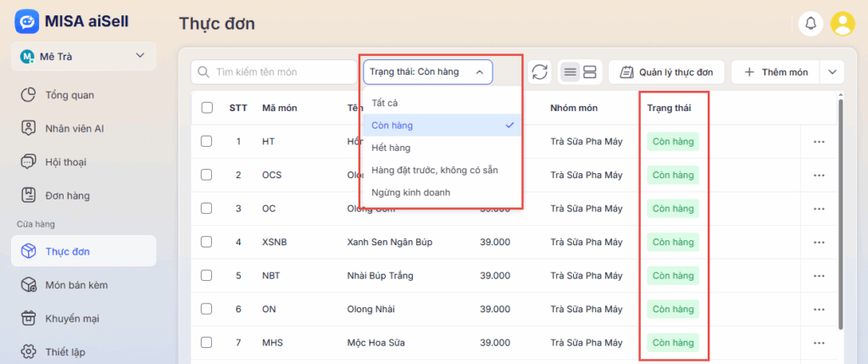This screenshot has height=364, width=868.
Task: Expand the Mê Trà store selector
Action: click(140, 56)
